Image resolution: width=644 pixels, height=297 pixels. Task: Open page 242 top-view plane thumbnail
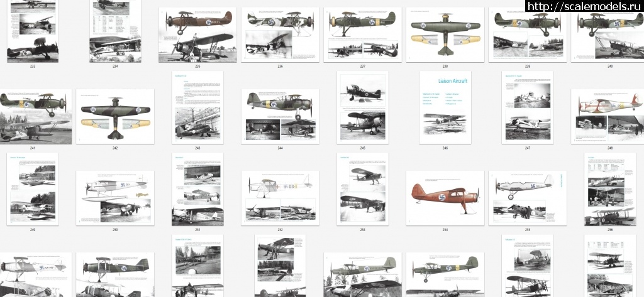[115, 116]
